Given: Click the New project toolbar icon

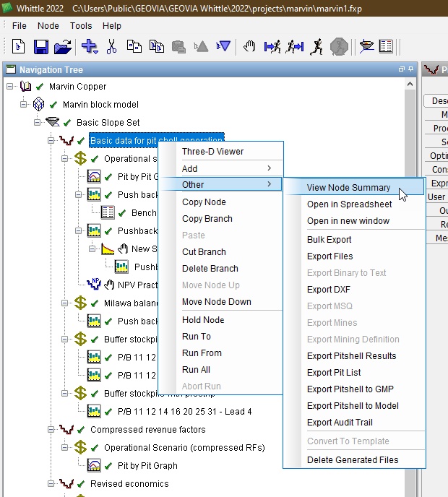Looking at the screenshot, I should coord(18,46).
